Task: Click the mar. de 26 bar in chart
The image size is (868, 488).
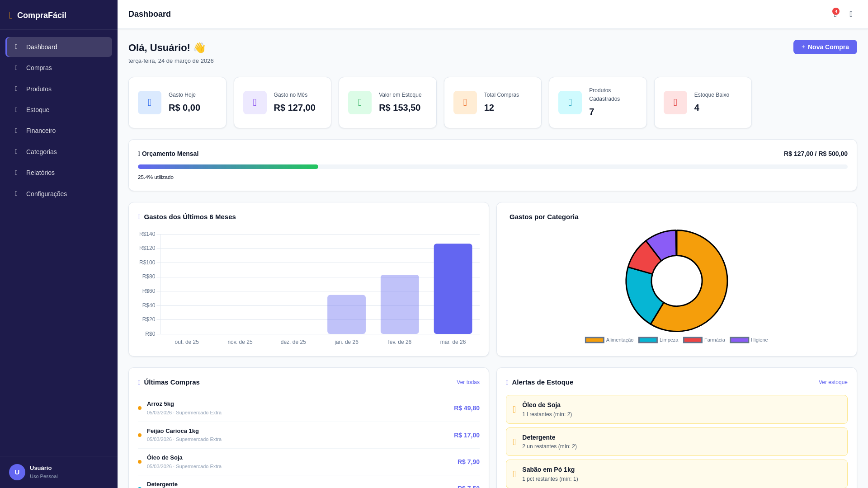Action: click(x=453, y=289)
